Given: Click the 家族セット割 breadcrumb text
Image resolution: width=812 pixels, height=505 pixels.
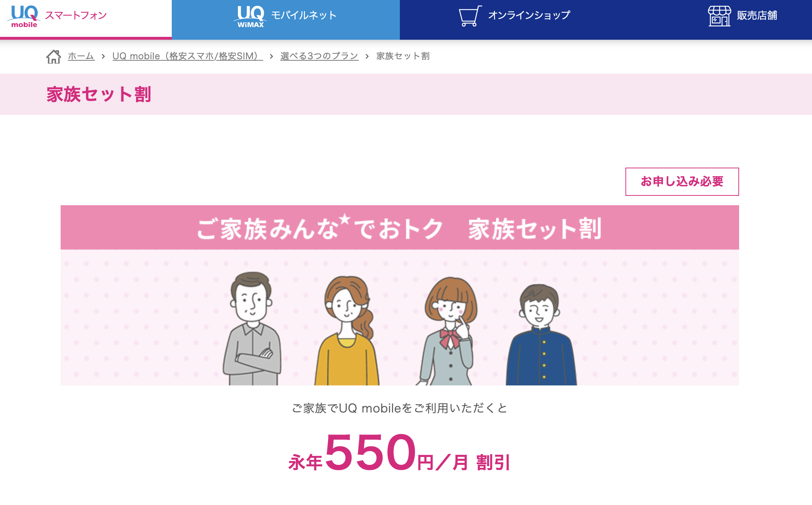Looking at the screenshot, I should pyautogui.click(x=403, y=56).
